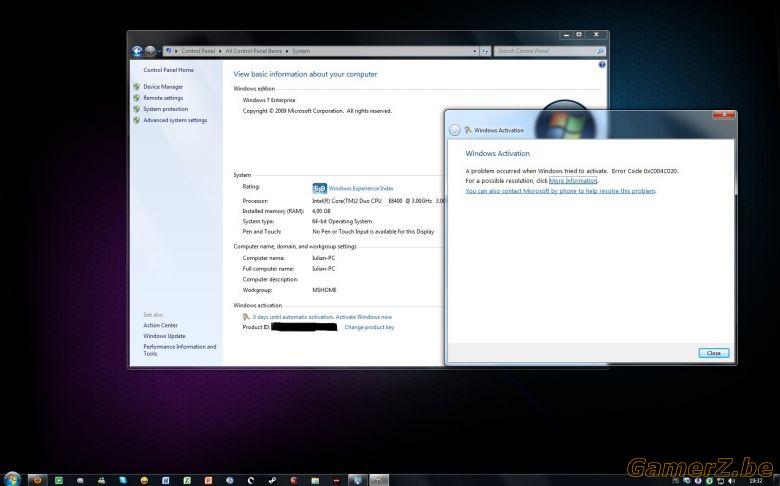Click 'Windows 7 Enterprise' edition text
This screenshot has height=486, width=780.
click(269, 100)
